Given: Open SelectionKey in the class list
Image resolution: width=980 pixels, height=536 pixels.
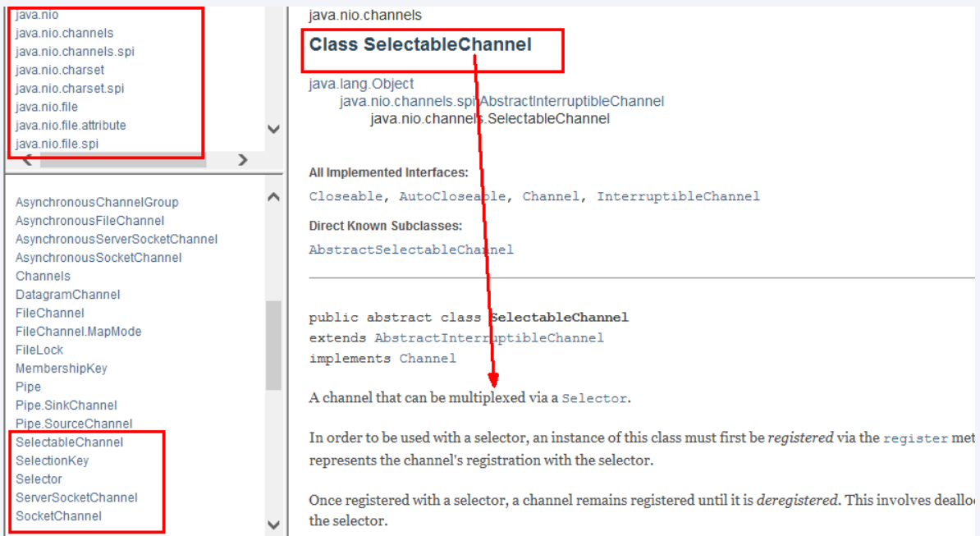Looking at the screenshot, I should pos(52,460).
